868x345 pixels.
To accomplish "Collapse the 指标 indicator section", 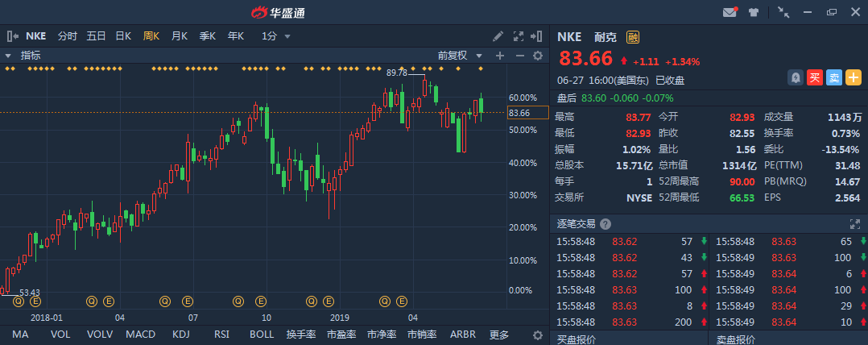I will click(x=9, y=56).
